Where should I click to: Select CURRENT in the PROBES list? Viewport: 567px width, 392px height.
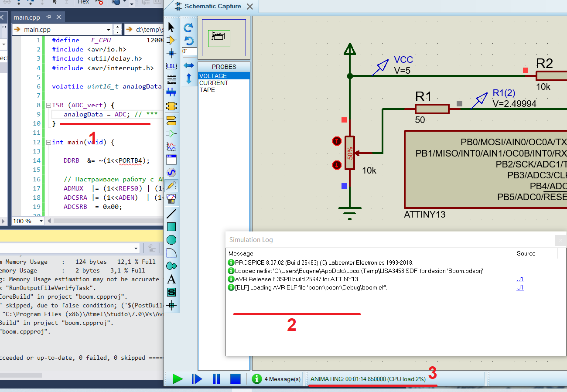coord(224,83)
